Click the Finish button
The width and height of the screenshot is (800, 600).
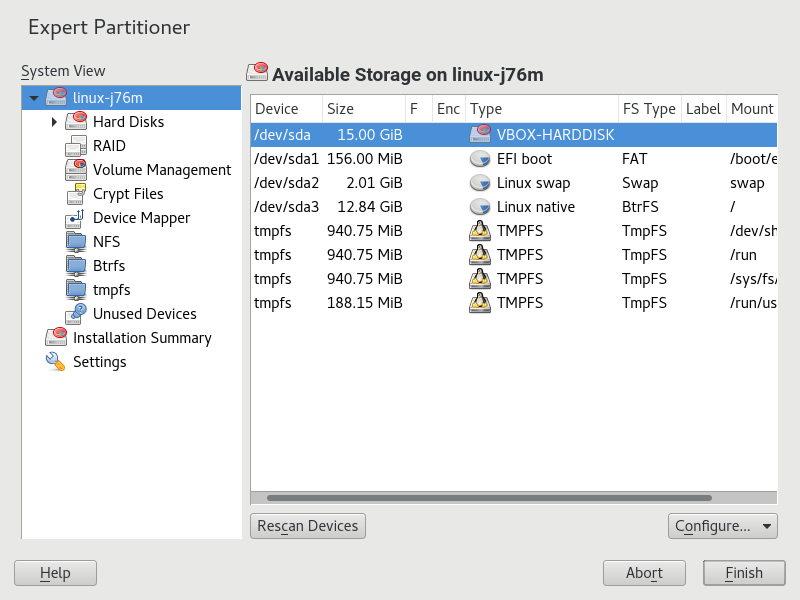click(743, 573)
